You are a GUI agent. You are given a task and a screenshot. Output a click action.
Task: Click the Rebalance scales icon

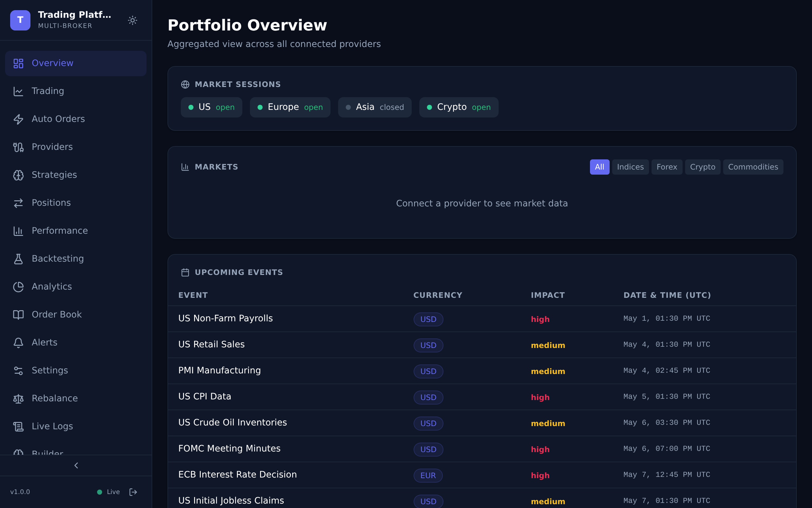(x=18, y=398)
